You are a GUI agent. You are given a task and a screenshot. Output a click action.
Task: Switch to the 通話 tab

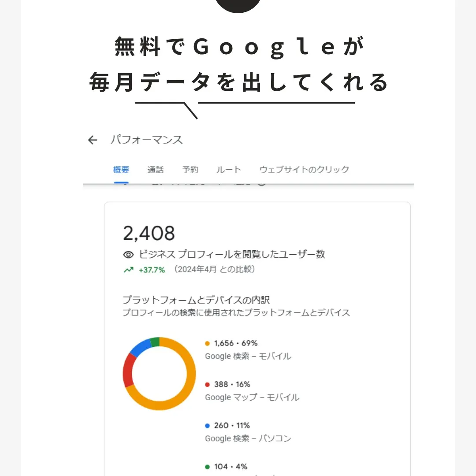tap(156, 169)
